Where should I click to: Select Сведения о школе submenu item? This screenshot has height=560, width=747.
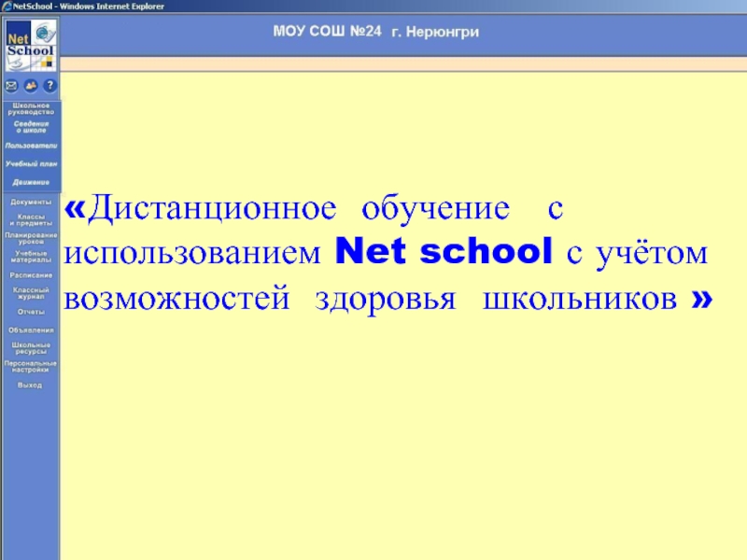(32, 127)
